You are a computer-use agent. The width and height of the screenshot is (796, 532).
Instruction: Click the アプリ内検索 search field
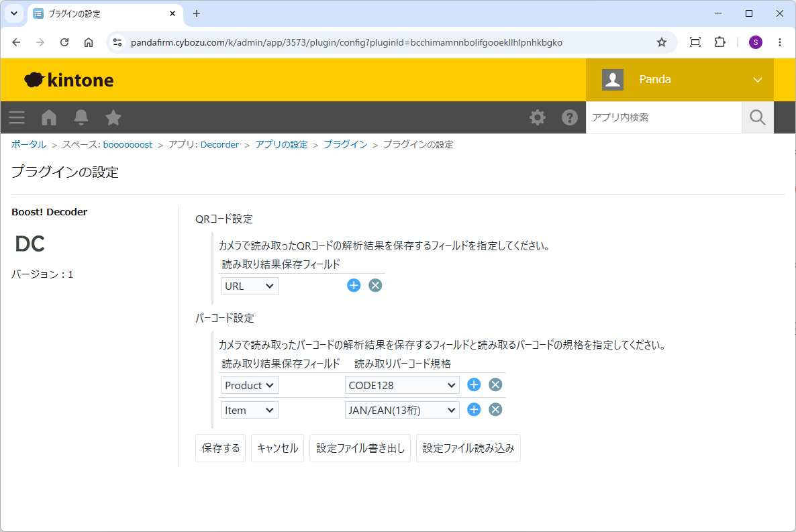664,117
